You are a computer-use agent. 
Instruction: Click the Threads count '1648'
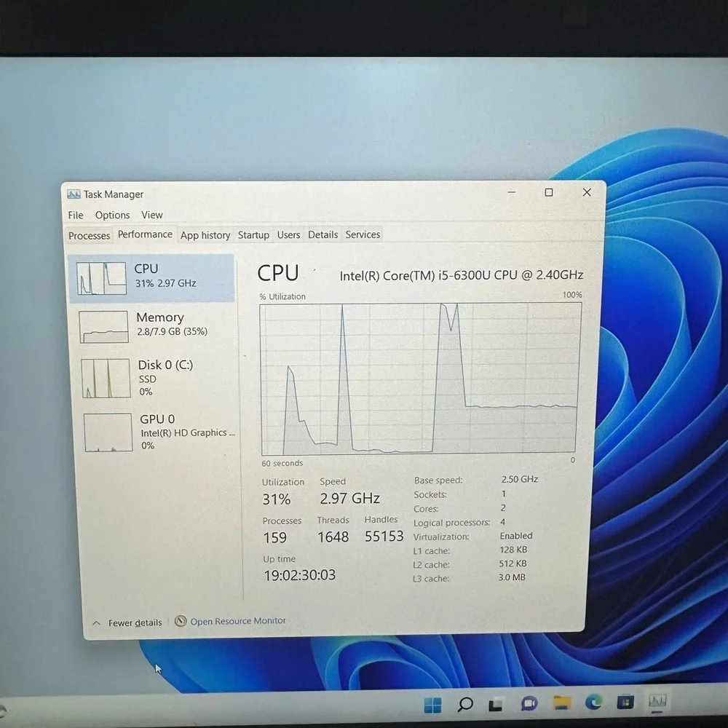tap(333, 537)
